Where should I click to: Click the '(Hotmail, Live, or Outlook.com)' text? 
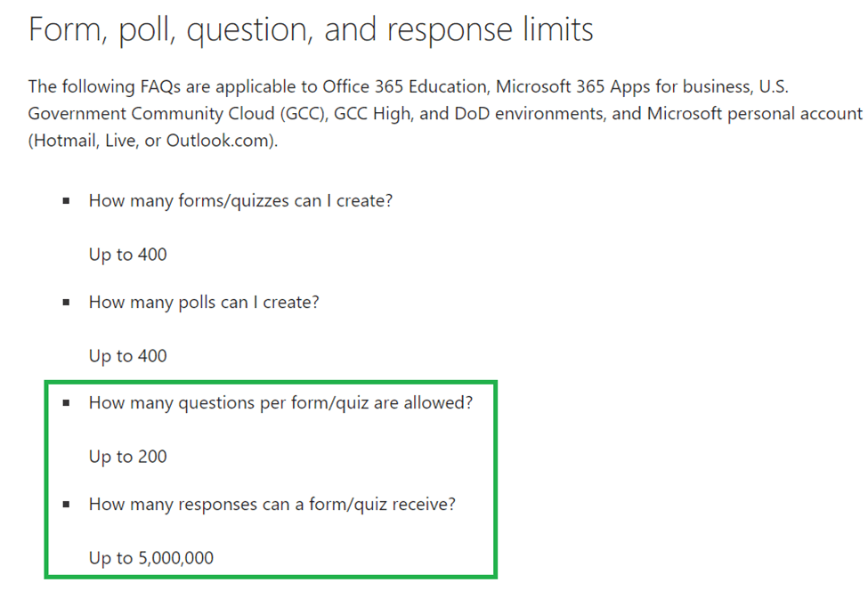click(x=151, y=141)
